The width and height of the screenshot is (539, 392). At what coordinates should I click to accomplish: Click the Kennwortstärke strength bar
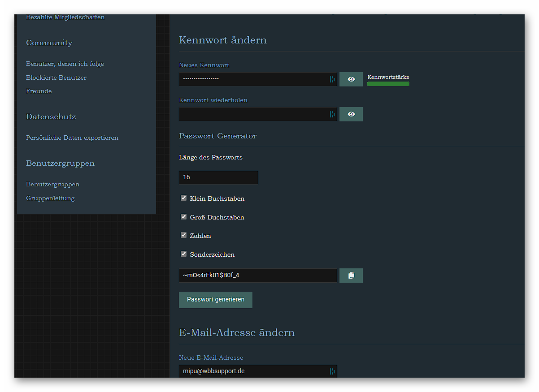[x=388, y=84]
